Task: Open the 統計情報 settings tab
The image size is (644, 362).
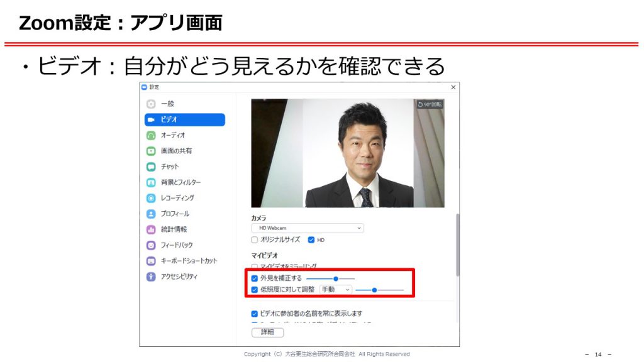Action: coord(185,229)
